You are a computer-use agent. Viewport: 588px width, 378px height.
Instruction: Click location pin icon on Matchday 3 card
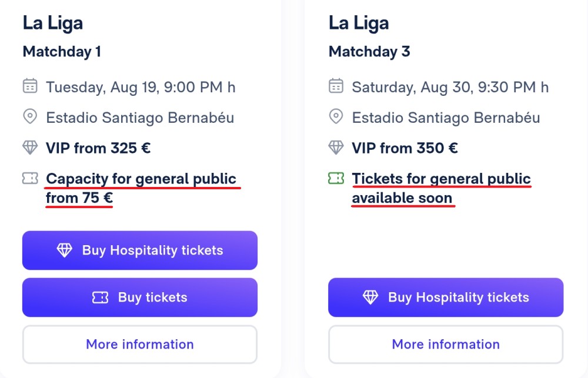click(336, 116)
